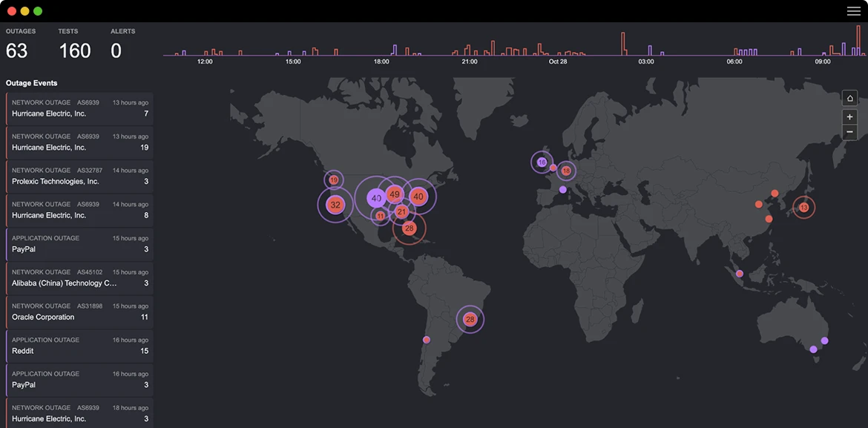Click the home icon to reset map view

tap(849, 97)
